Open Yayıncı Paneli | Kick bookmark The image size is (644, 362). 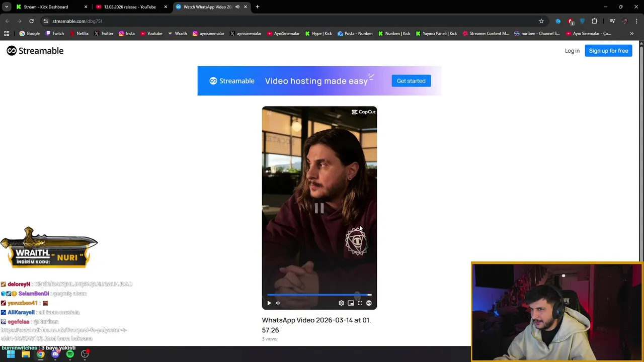click(436, 34)
